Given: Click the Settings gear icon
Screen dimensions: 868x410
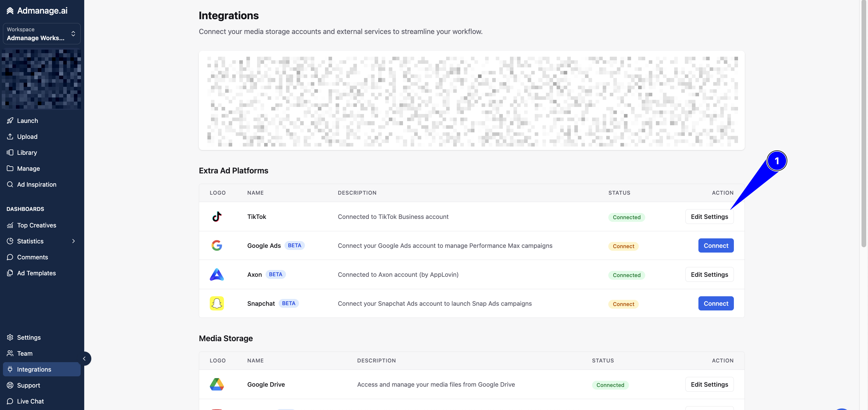Looking at the screenshot, I should pos(10,337).
